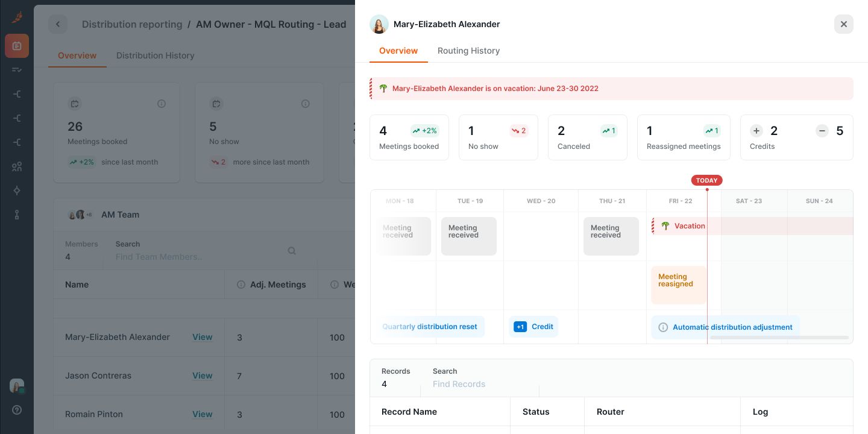Image resolution: width=868 pixels, height=434 pixels.
Task: Open the Distribution History tab
Action: [155, 55]
